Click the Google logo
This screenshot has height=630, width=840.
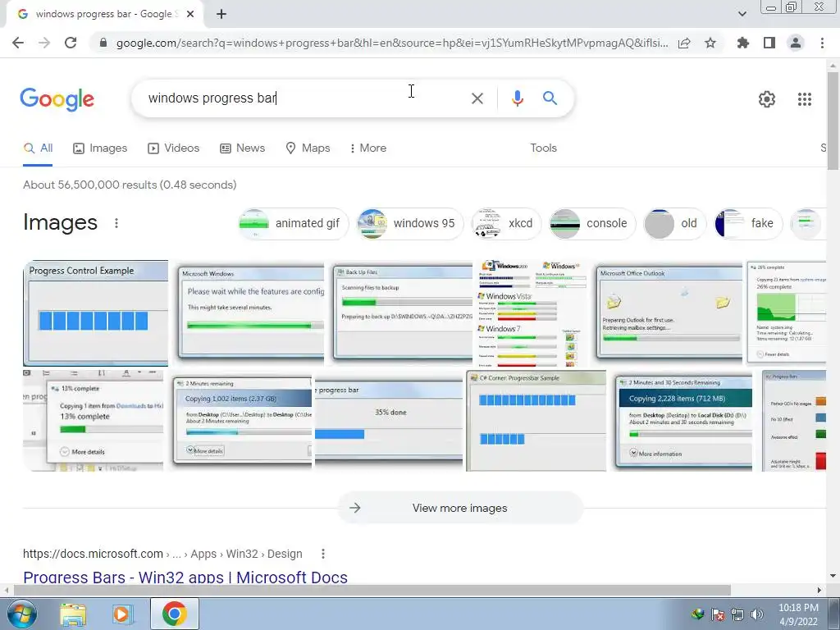point(57,99)
